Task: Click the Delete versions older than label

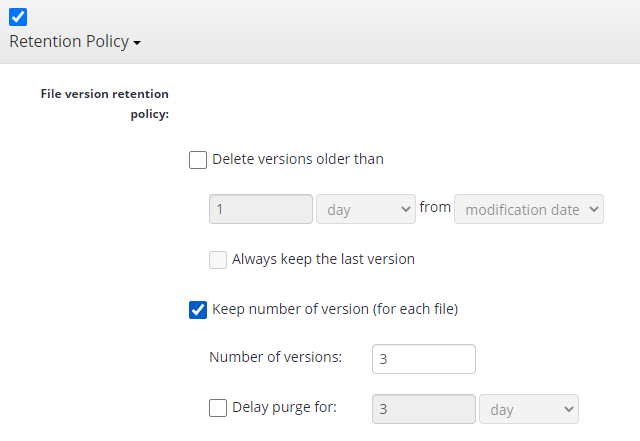Action: tap(298, 159)
